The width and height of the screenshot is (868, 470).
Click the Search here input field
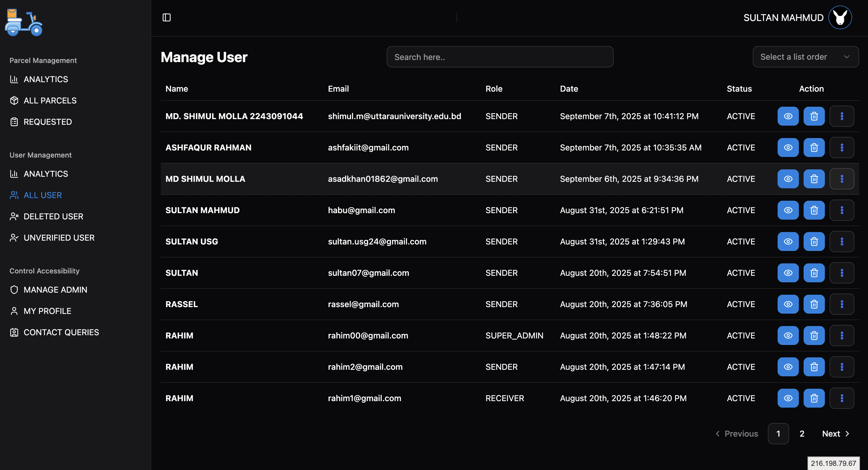click(500, 57)
